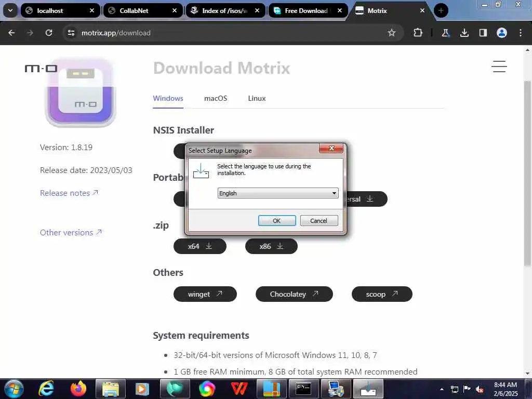Image resolution: width=532 pixels, height=399 pixels.
Task: Open Windows Media Player from taskbar
Action: coord(142,389)
